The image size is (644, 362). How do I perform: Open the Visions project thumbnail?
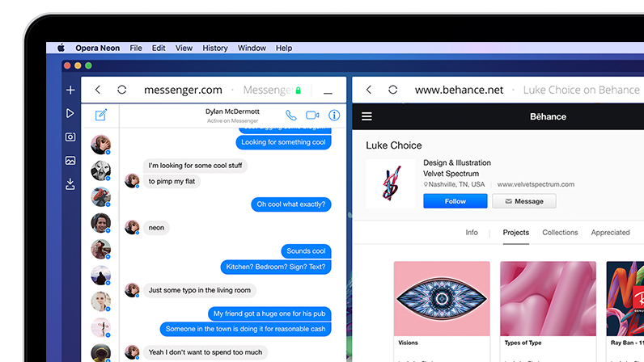[x=442, y=299]
